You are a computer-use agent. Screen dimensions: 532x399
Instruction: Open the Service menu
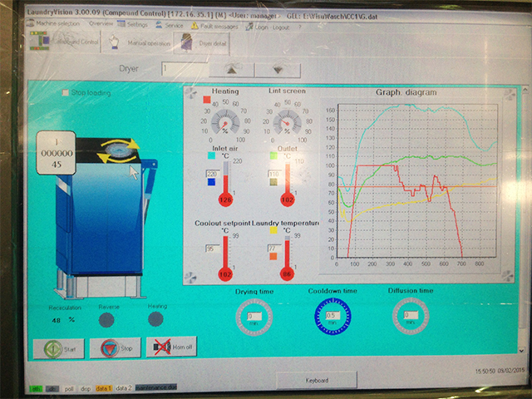click(170, 25)
